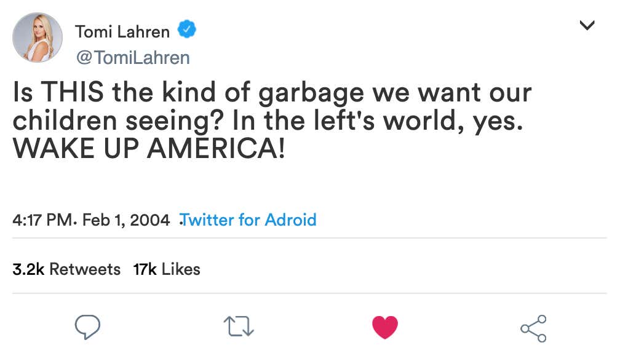
Task: Open the Tomi Lahren display name
Action: [122, 31]
